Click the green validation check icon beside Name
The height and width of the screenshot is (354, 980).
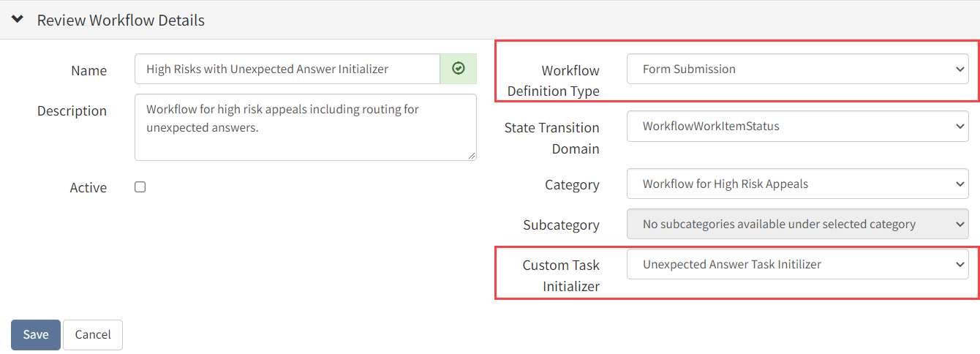coord(459,69)
